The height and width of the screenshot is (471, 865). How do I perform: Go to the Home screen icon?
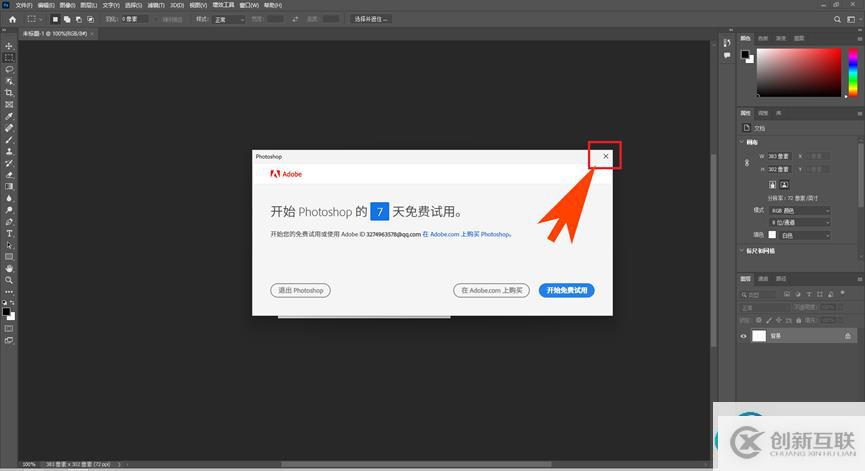pos(12,19)
